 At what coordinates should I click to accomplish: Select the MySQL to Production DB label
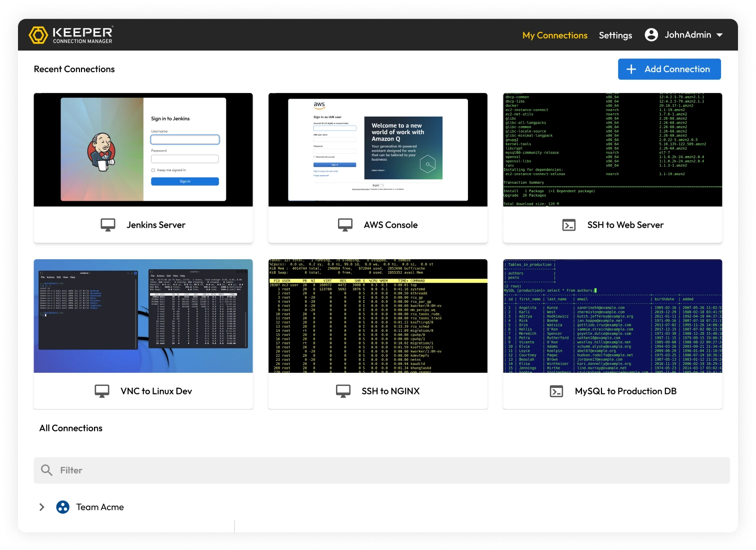coord(625,391)
